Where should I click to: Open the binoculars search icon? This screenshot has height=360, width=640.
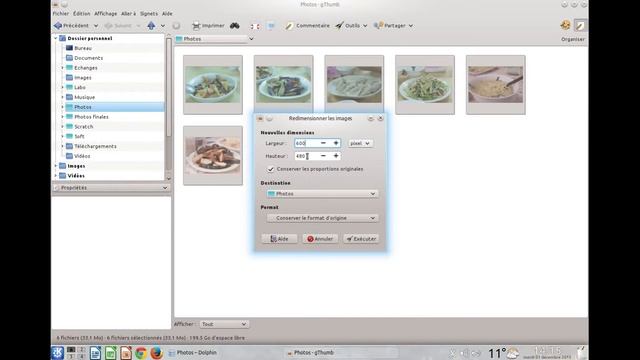(235, 26)
